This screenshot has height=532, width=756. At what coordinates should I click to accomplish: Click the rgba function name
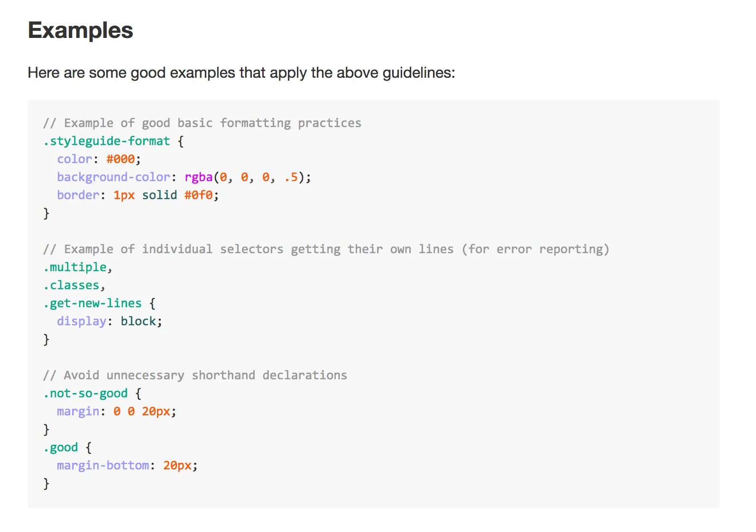click(x=199, y=177)
